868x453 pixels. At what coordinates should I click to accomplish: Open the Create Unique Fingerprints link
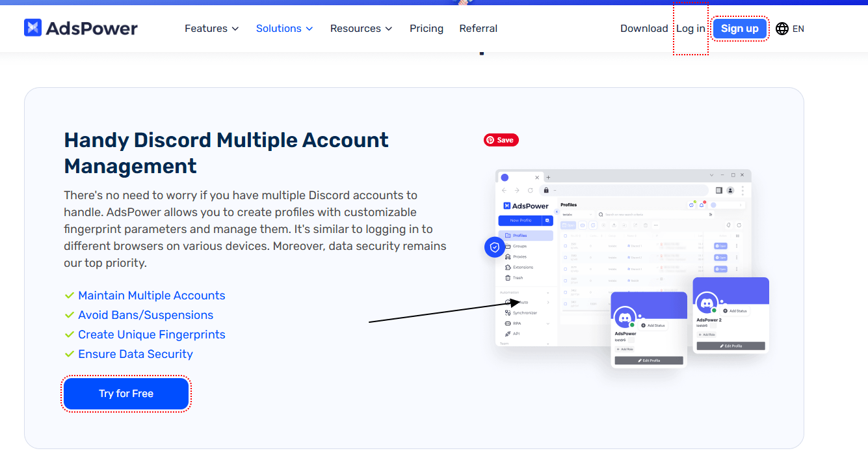tap(151, 335)
